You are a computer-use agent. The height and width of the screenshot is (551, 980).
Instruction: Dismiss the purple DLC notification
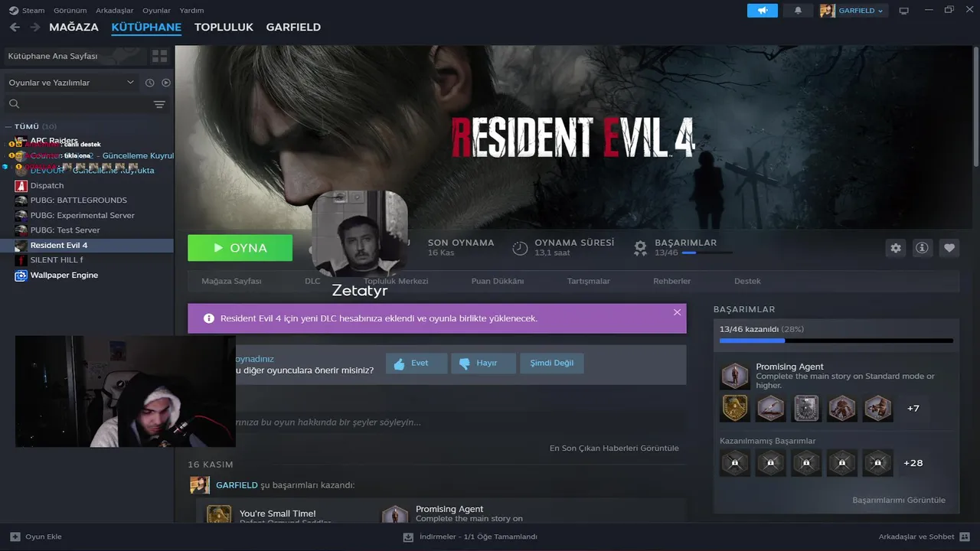[677, 312]
